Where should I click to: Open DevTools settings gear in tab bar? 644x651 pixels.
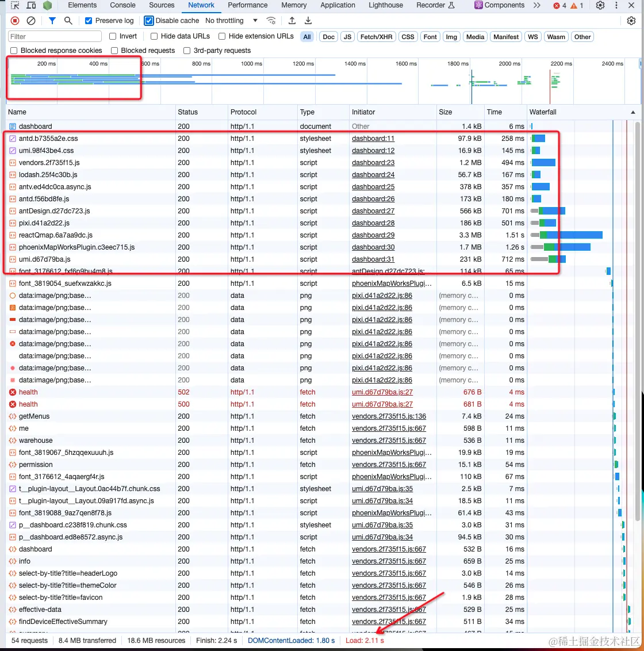(600, 5)
